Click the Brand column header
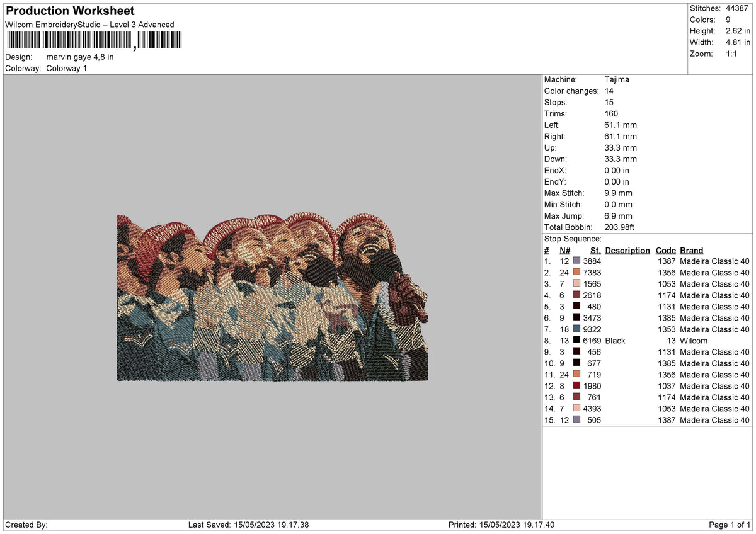756x534 pixels. (691, 250)
